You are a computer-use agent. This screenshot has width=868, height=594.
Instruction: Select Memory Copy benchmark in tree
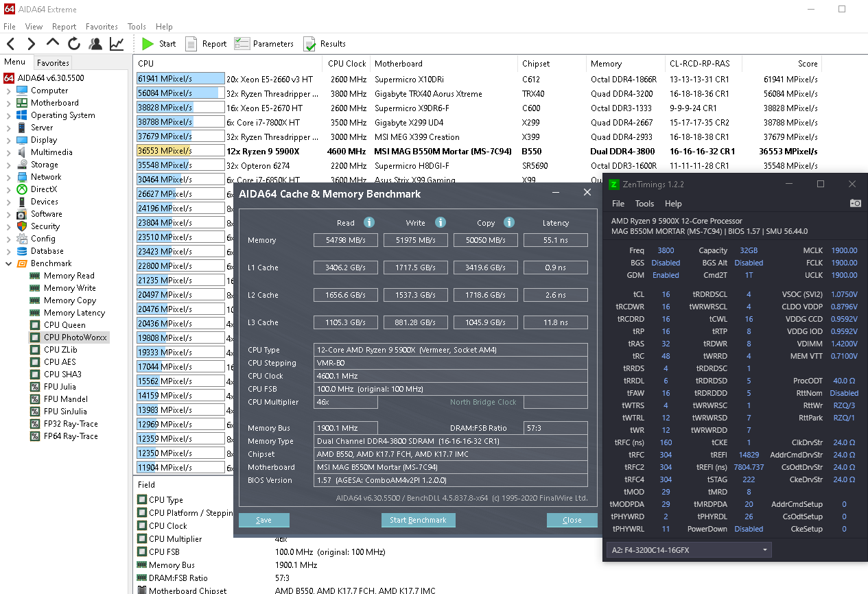69,300
